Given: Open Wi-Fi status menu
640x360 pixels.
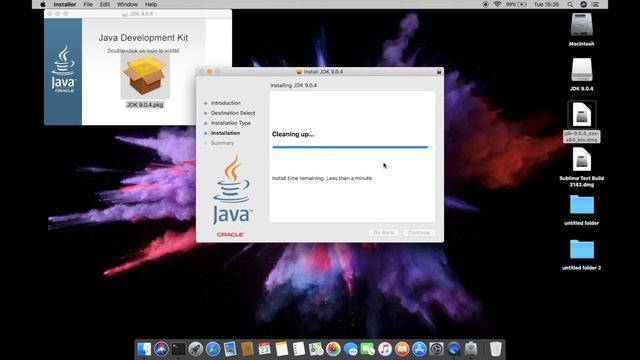Looking at the screenshot, I should [x=497, y=4].
